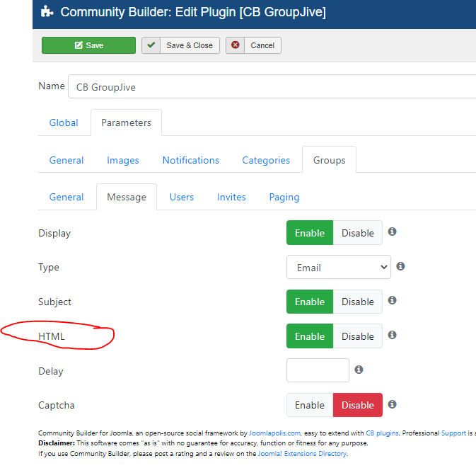The width and height of the screenshot is (476, 468).
Task: Open General tab in second tab row
Action: [66, 160]
